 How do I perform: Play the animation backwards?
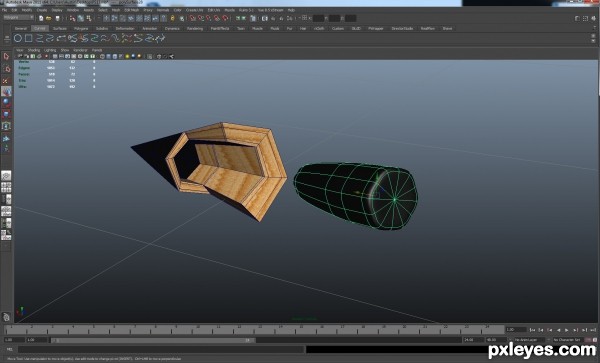(559, 330)
